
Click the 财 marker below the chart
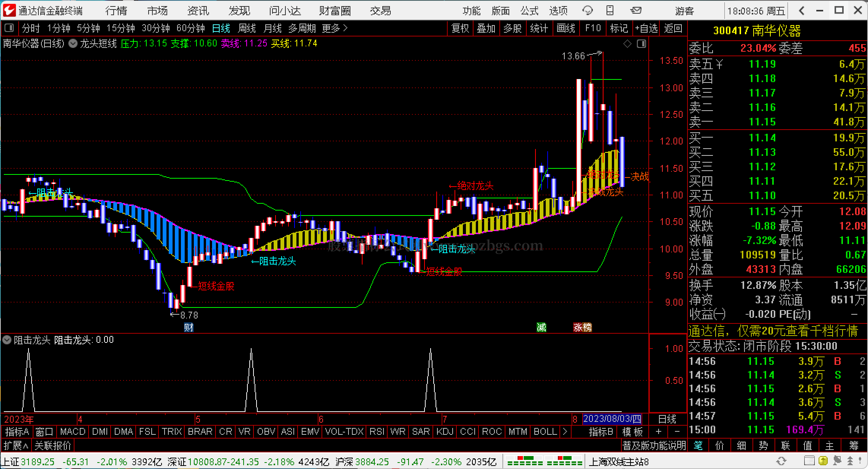(x=188, y=327)
